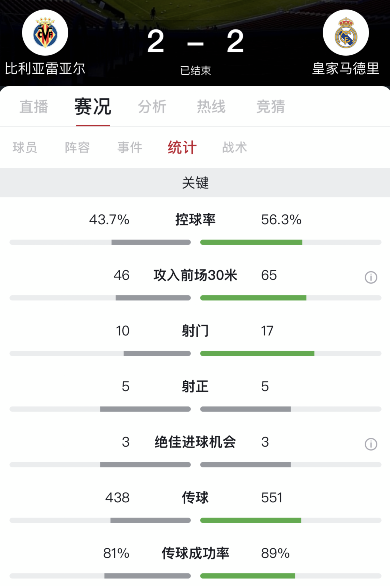The width and height of the screenshot is (390, 586).
Task: Open the 分析 tab
Action: pos(152,107)
